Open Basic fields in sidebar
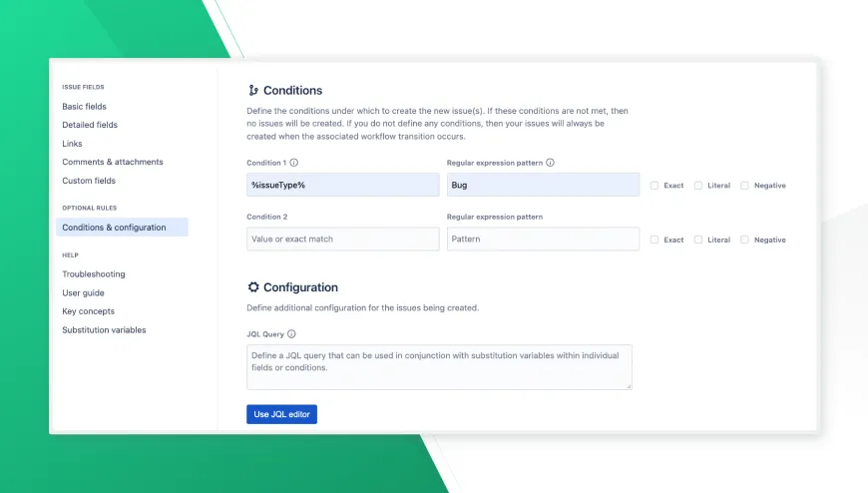 [x=84, y=106]
